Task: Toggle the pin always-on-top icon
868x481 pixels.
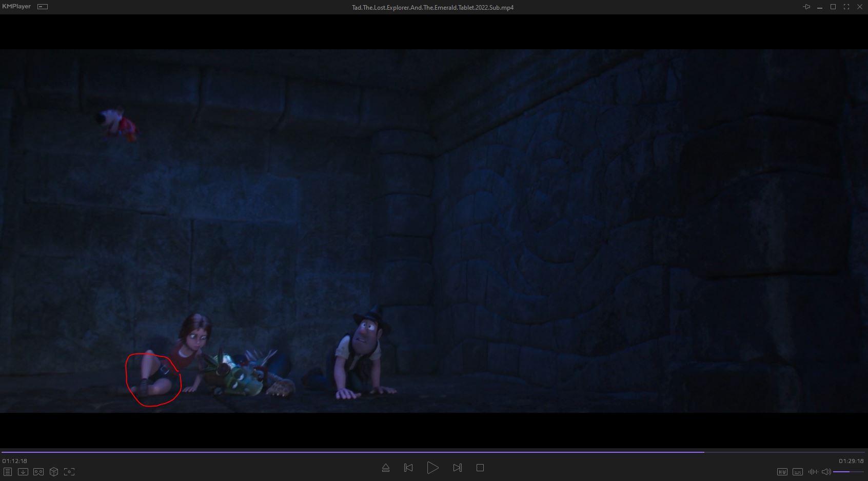Action: pos(806,7)
